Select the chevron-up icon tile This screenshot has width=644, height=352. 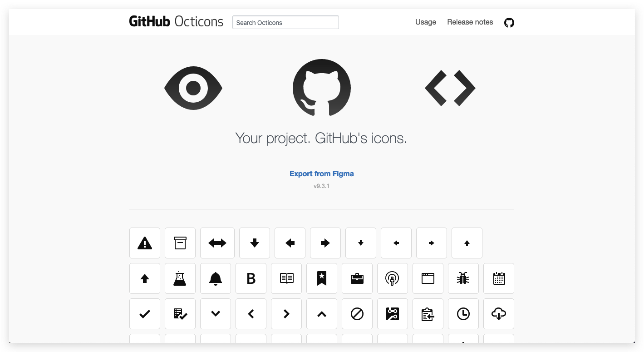[322, 314]
